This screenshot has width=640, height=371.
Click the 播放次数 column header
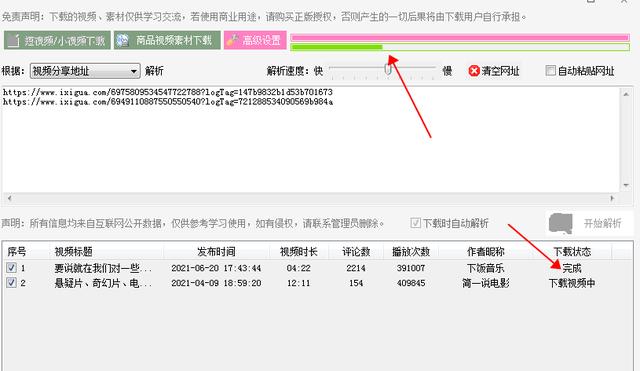[x=411, y=251]
